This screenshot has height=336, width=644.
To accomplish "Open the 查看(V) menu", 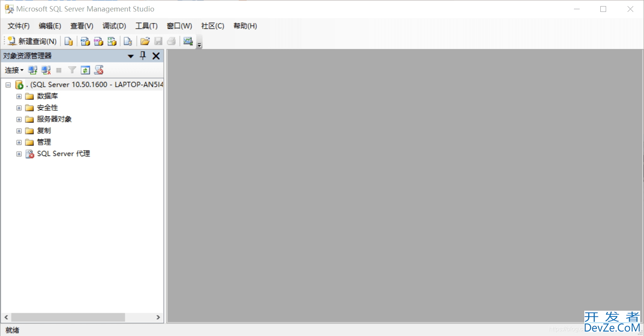I will click(82, 26).
